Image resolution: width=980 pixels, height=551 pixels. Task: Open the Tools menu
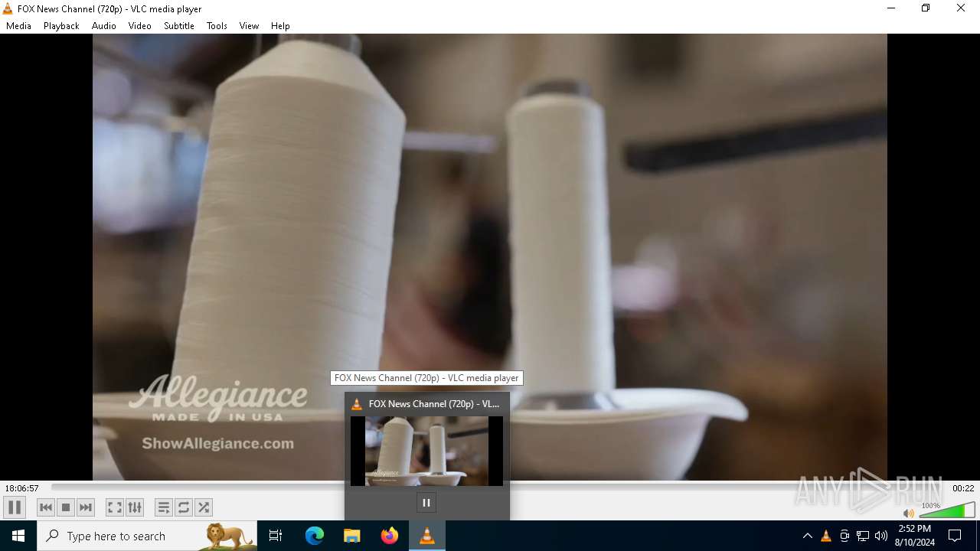[x=217, y=26]
